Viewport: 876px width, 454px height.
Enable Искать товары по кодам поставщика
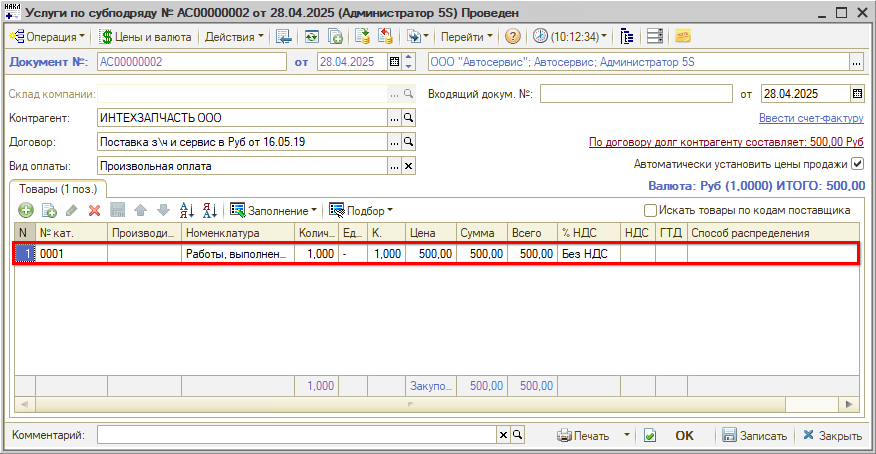click(651, 211)
